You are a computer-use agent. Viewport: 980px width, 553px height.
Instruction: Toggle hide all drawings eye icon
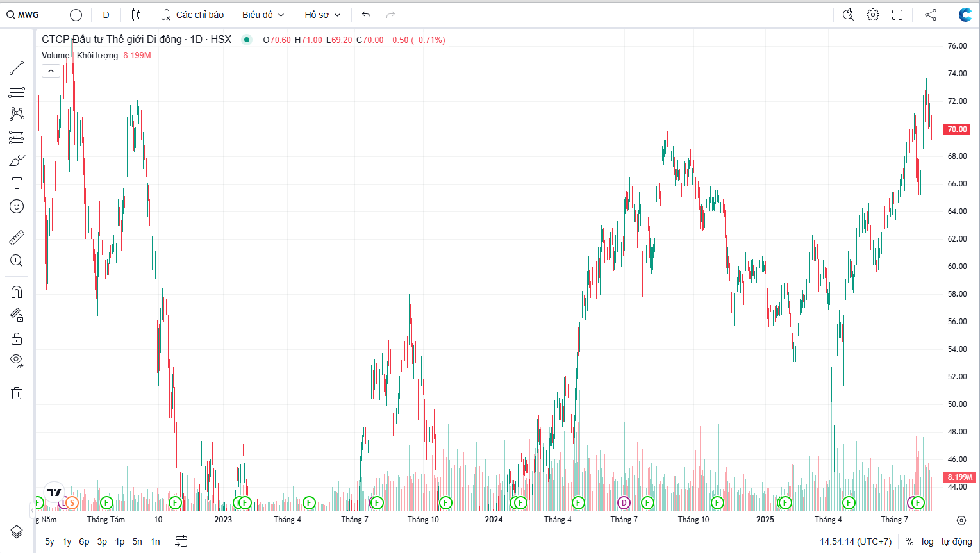click(17, 360)
